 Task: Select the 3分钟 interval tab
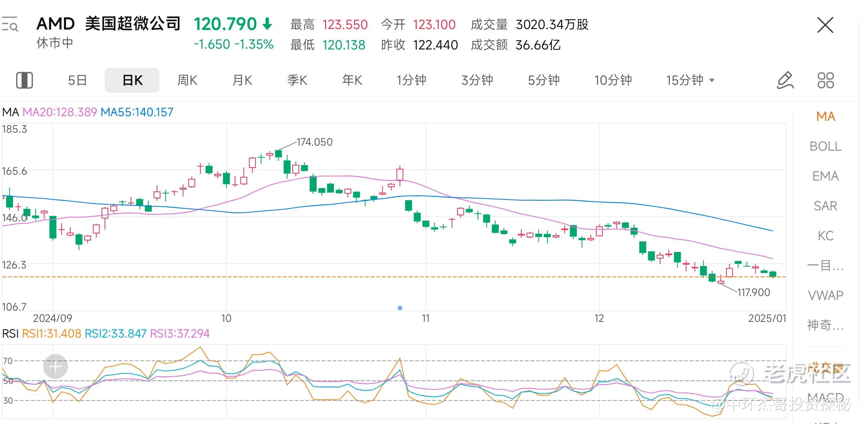coord(477,80)
